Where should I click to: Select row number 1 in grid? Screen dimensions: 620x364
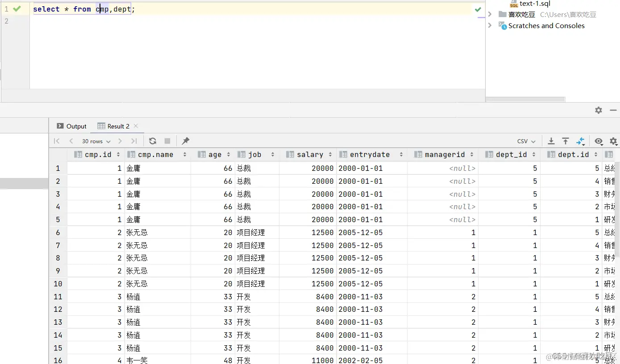pos(58,168)
